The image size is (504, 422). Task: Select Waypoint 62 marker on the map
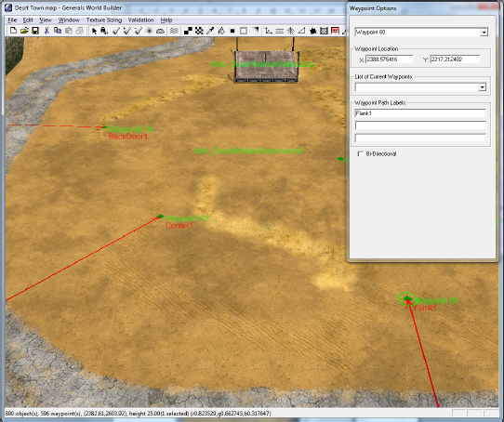coord(160,217)
